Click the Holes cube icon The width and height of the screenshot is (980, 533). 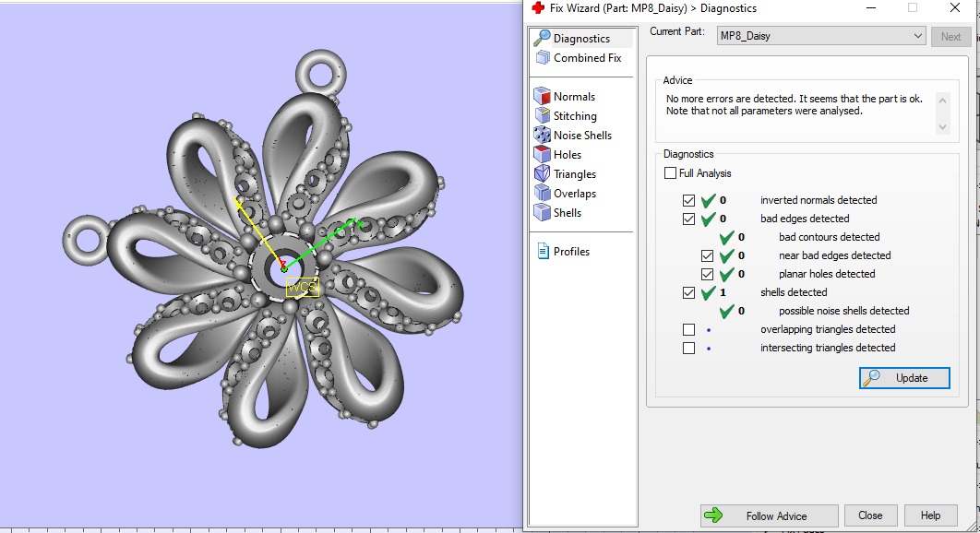542,154
